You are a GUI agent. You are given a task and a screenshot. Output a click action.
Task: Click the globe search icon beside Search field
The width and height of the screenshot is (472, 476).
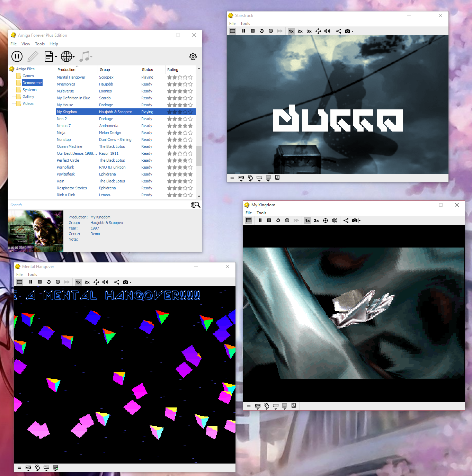(x=196, y=205)
